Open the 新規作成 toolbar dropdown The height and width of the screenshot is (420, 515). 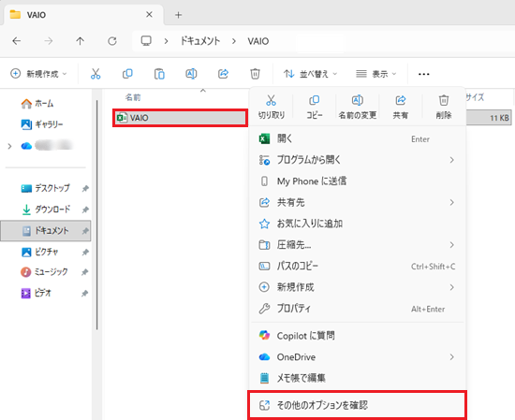pos(38,74)
